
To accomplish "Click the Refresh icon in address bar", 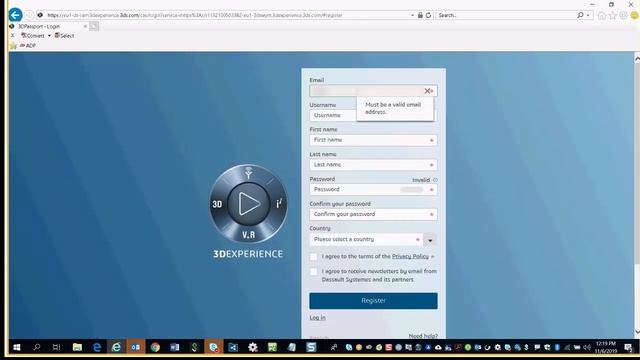I will pos(428,15).
